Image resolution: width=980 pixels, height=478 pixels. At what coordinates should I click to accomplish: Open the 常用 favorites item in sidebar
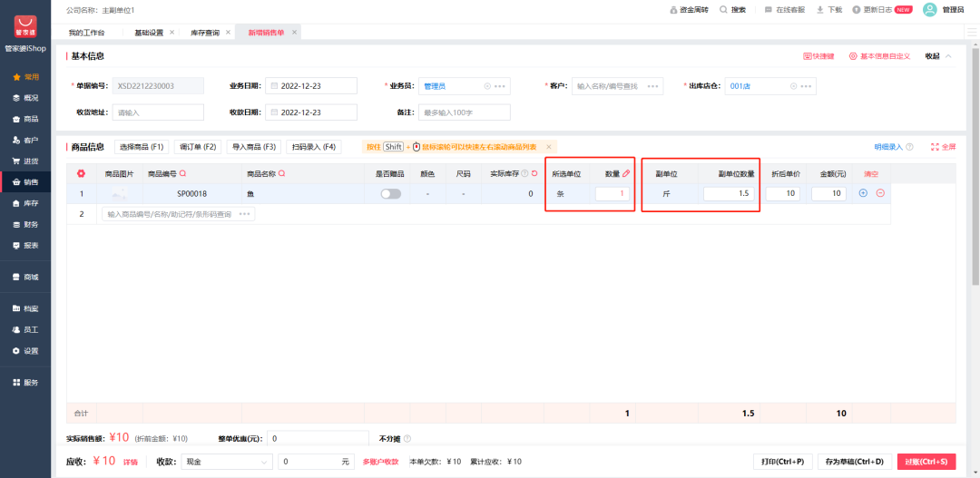25,77
